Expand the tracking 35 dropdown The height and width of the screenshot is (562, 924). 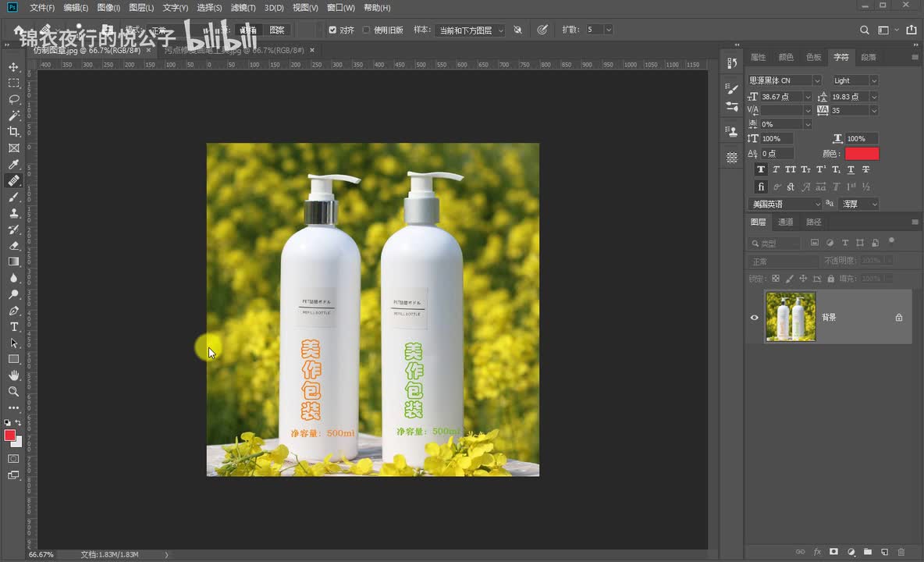tap(874, 110)
